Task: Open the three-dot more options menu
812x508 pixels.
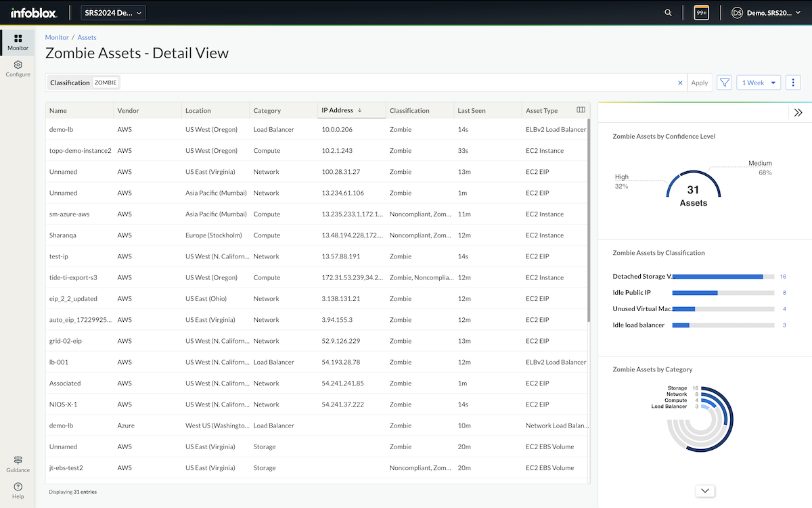Action: tap(792, 83)
